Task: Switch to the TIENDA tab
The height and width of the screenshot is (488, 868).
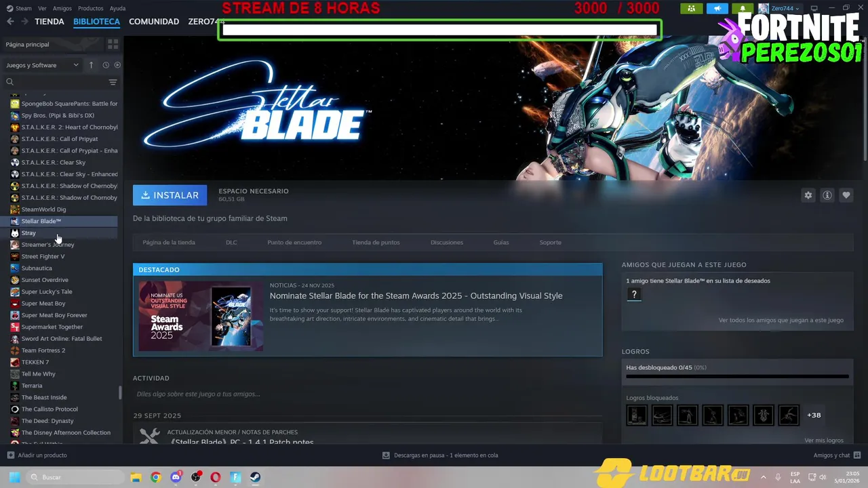Action: pyautogui.click(x=50, y=22)
